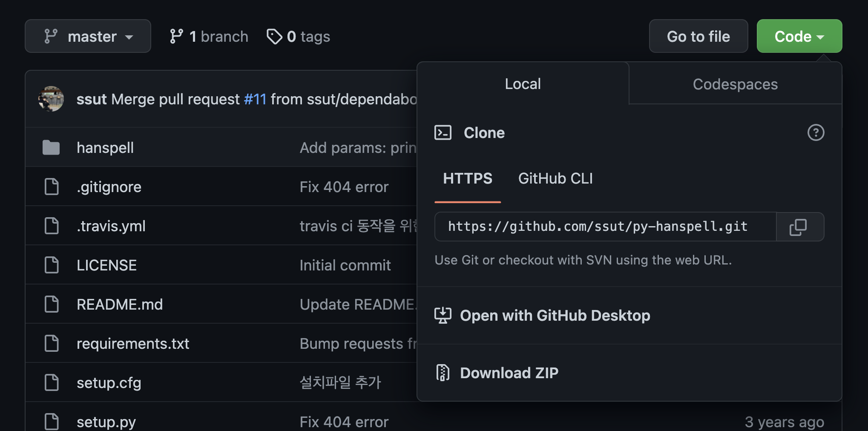Image resolution: width=868 pixels, height=431 pixels.
Task: Open the 'Bump requests' commit message
Action: pyautogui.click(x=358, y=344)
